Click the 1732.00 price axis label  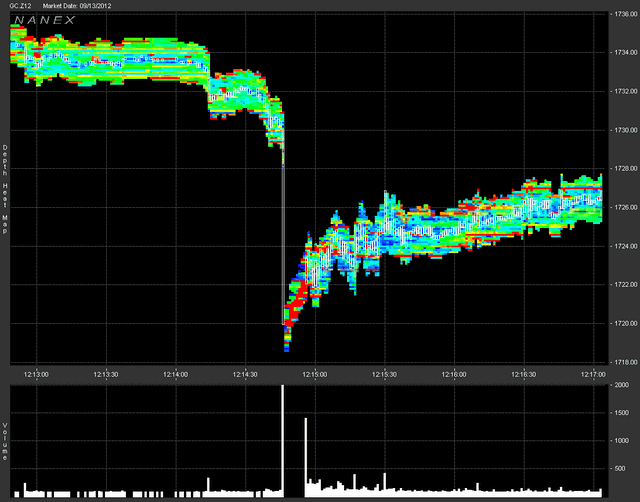click(626, 91)
